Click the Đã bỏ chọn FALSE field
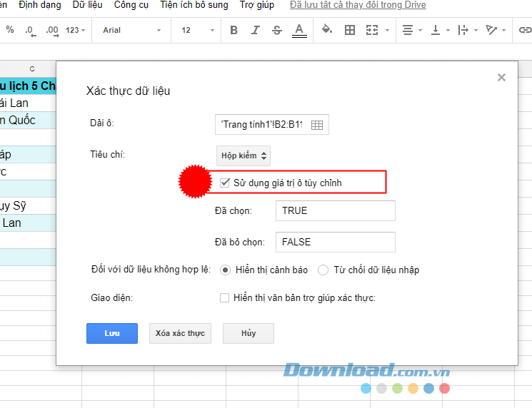Image resolution: width=532 pixels, height=408 pixels. [335, 242]
